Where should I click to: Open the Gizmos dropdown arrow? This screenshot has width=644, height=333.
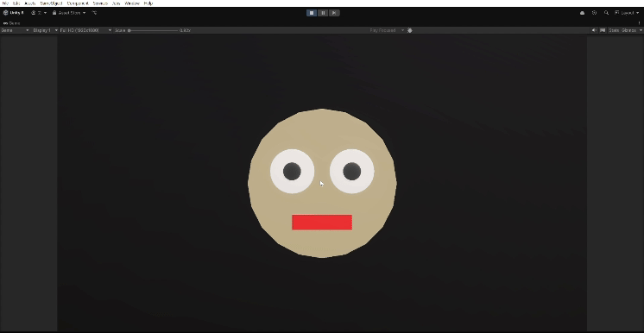click(x=641, y=30)
